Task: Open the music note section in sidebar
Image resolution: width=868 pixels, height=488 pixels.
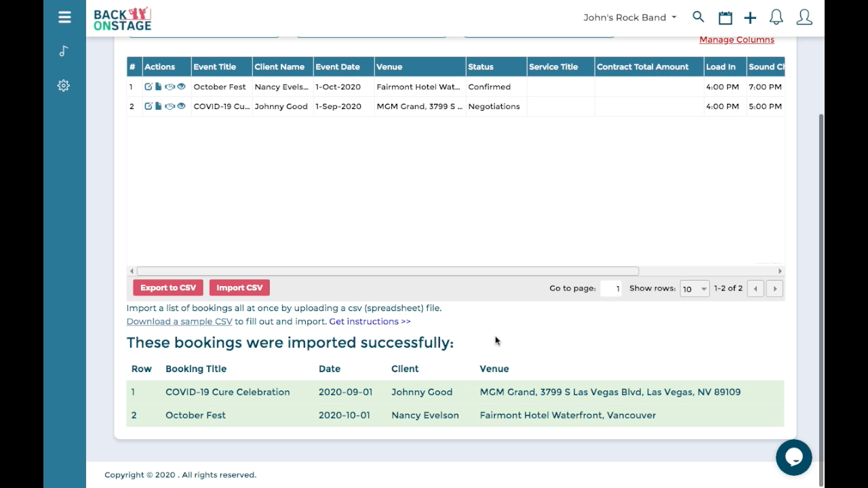Action: tap(64, 51)
